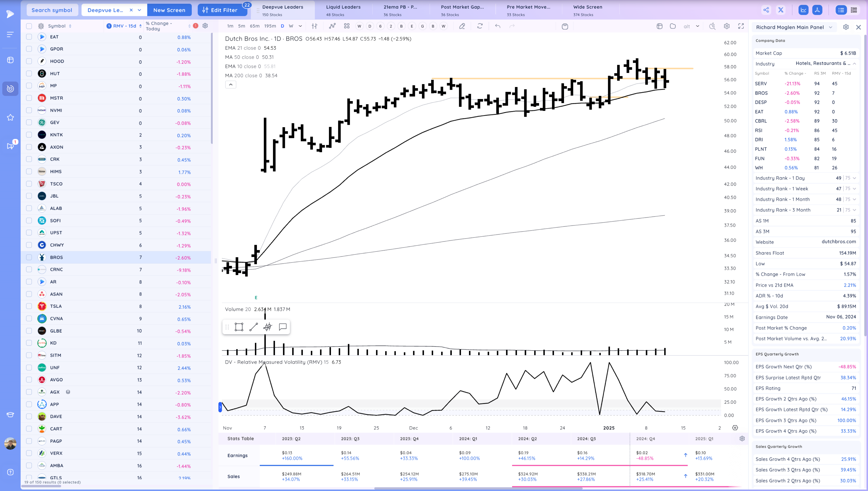The height and width of the screenshot is (491, 868).
Task: Select the trend line drawing tool
Action: click(253, 327)
